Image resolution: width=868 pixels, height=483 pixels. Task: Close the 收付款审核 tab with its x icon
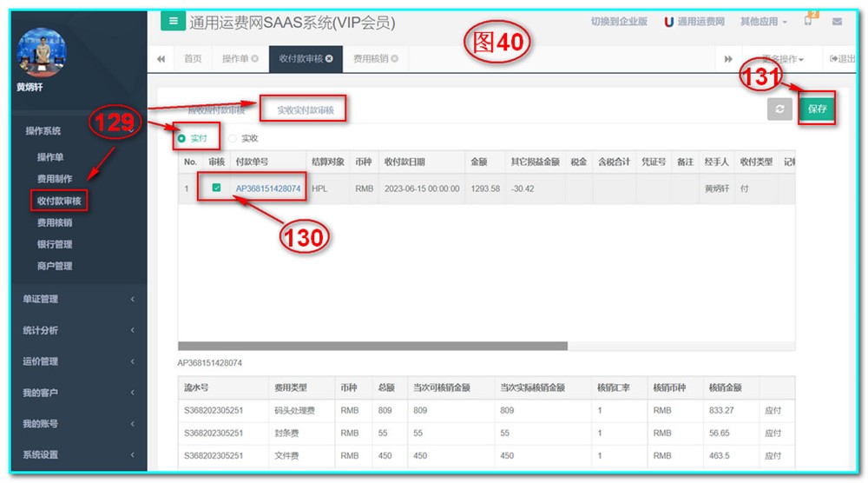pos(329,58)
